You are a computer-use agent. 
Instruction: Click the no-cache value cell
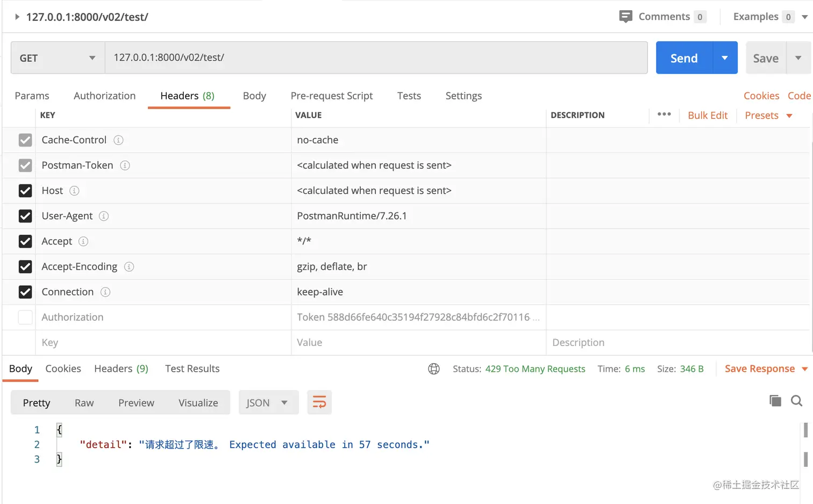click(418, 140)
